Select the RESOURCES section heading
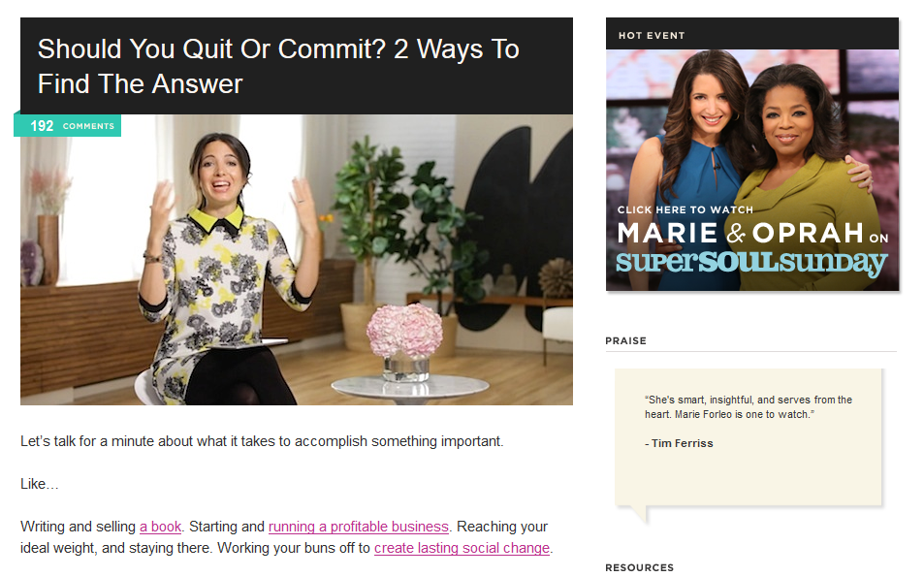The height and width of the screenshot is (577, 924). coord(639,567)
